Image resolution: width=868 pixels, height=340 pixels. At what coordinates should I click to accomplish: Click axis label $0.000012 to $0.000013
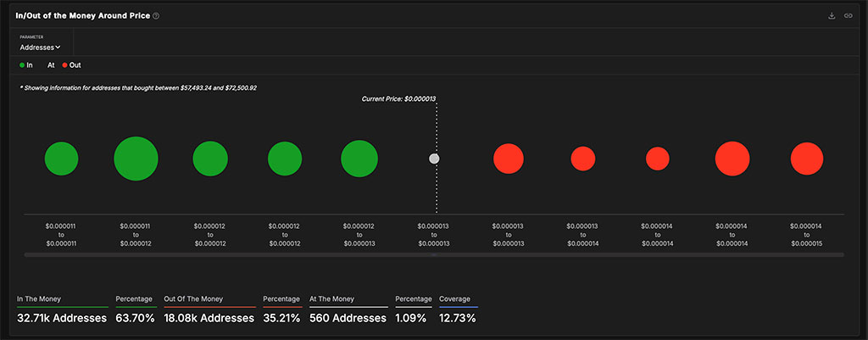point(359,235)
